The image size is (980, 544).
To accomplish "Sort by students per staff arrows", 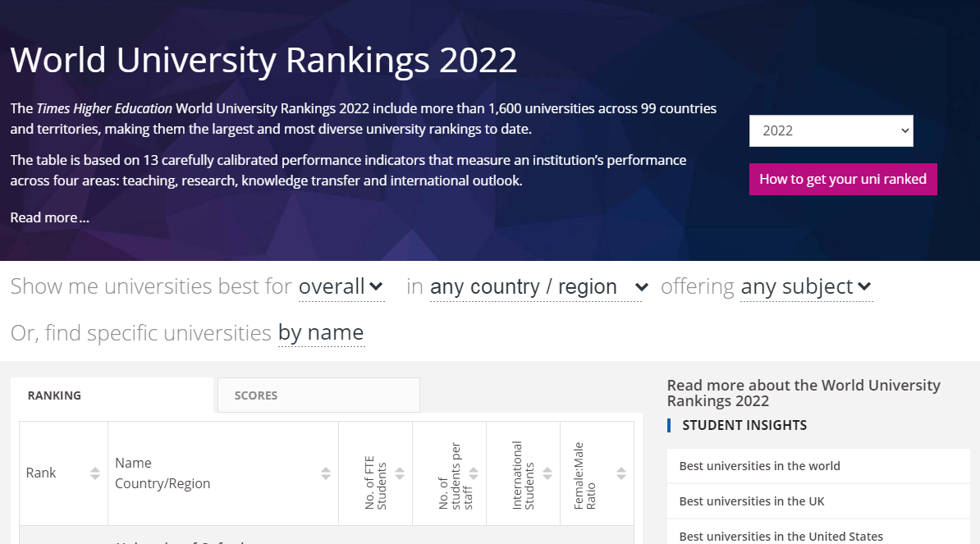I will point(473,473).
